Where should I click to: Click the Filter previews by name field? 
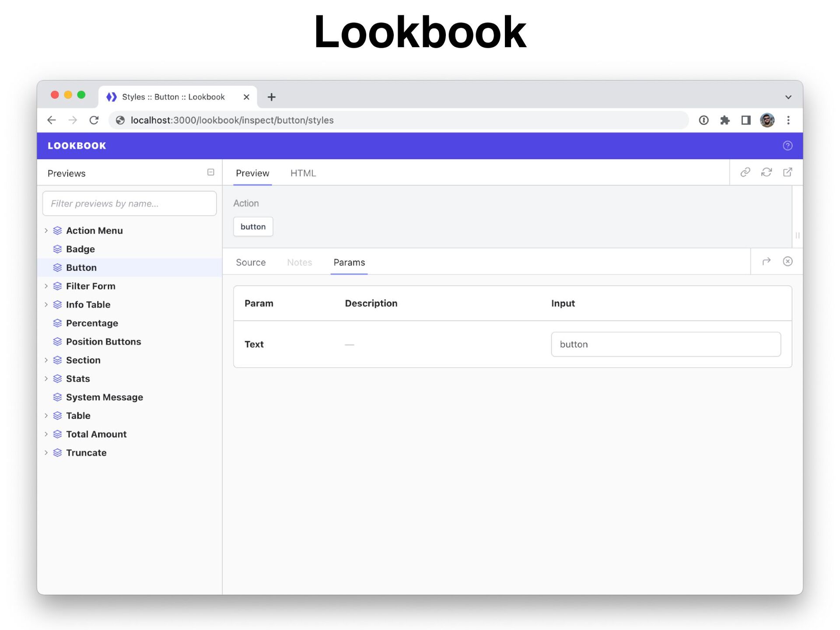click(x=129, y=203)
